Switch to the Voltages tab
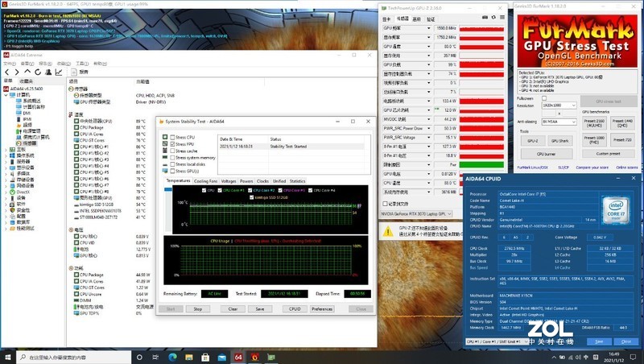Image resolution: width=644 pixels, height=364 pixels. (229, 181)
